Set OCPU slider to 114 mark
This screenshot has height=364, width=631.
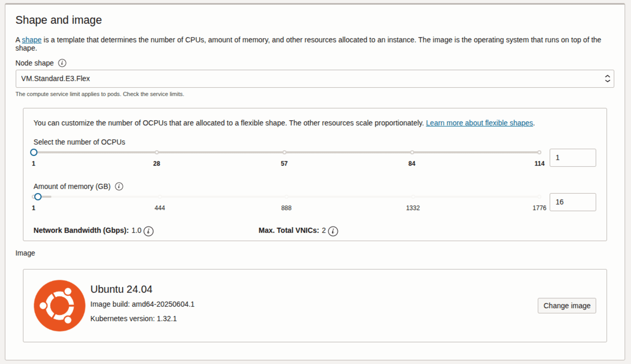point(539,152)
